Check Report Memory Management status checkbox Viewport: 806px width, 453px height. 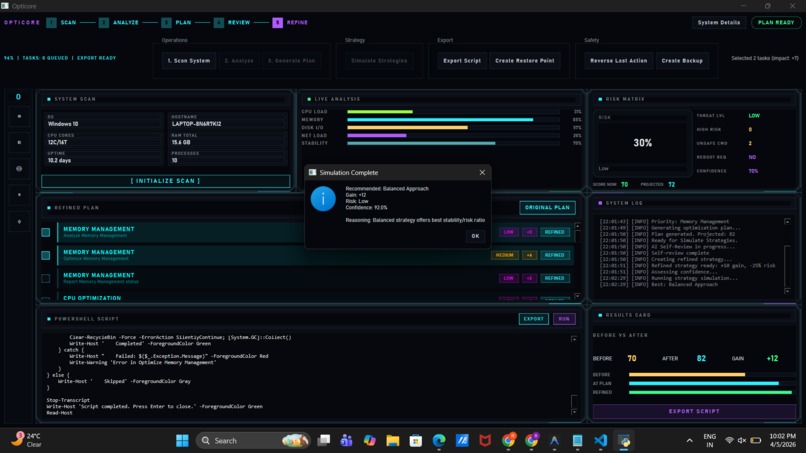coord(46,278)
